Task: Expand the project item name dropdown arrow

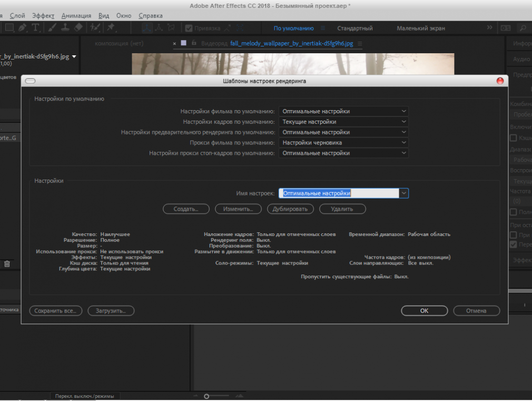Action: click(x=74, y=56)
